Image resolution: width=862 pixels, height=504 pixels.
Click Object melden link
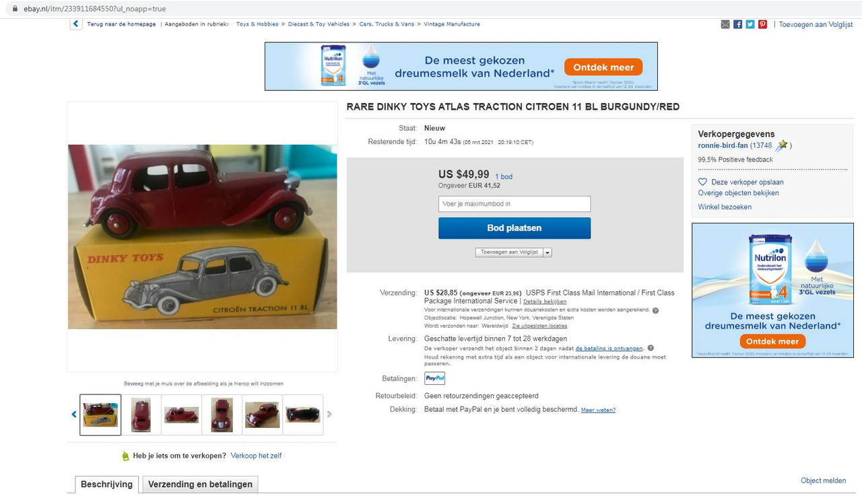click(x=823, y=480)
